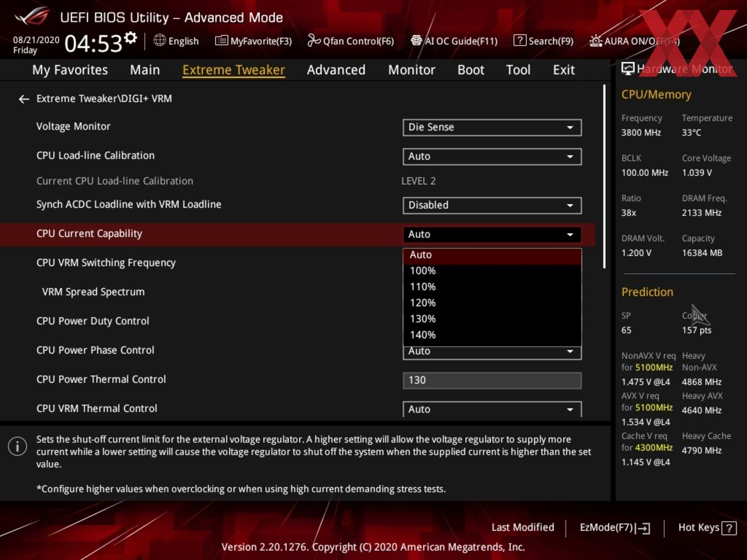Screen dimensions: 747x560
Task: Click the 04:53 clock display
Action: point(93,43)
